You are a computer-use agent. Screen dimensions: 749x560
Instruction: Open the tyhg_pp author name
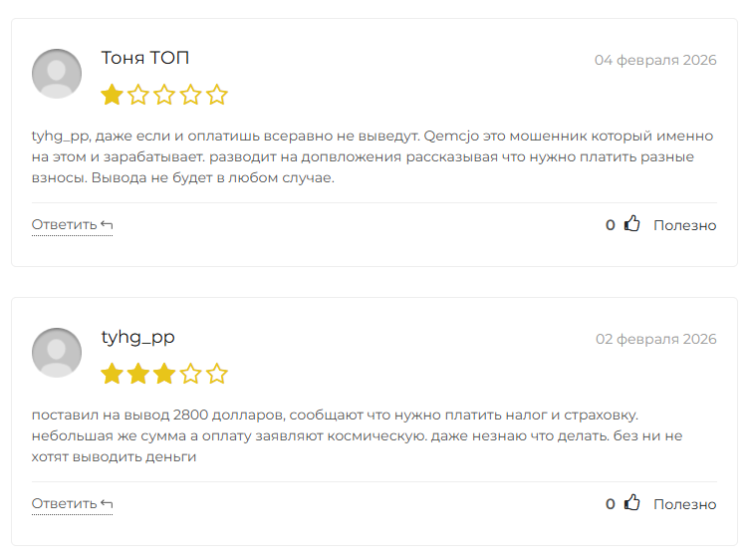(138, 337)
